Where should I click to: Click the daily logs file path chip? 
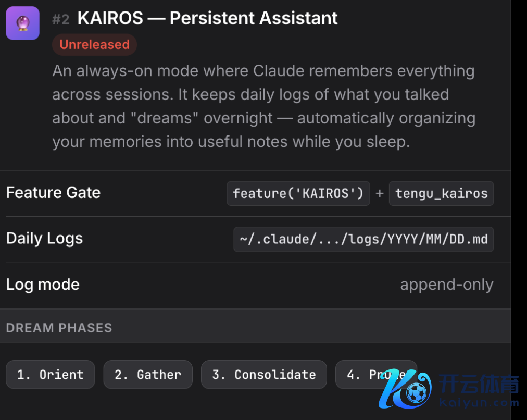[x=363, y=239]
